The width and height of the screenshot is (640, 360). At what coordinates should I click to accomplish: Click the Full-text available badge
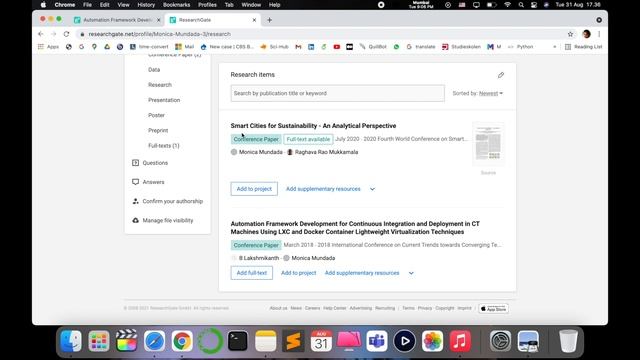[308, 139]
